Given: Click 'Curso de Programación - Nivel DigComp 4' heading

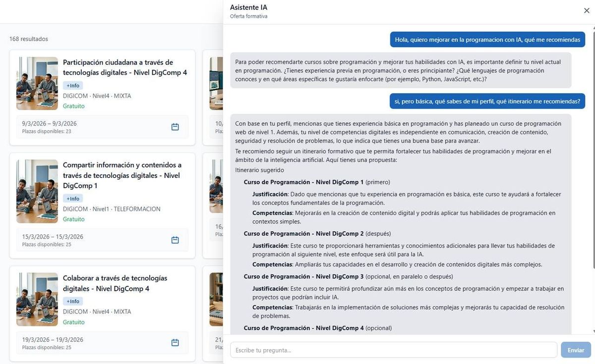Looking at the screenshot, I should 304,328.
